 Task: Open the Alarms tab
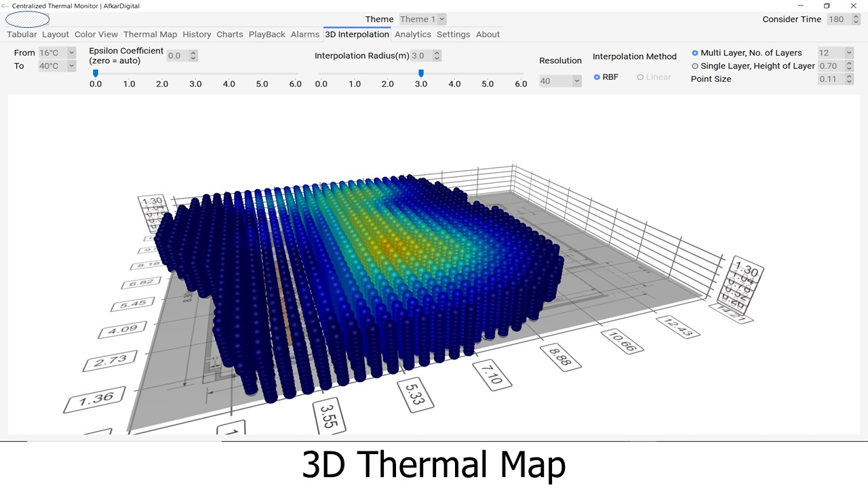pyautogui.click(x=304, y=35)
